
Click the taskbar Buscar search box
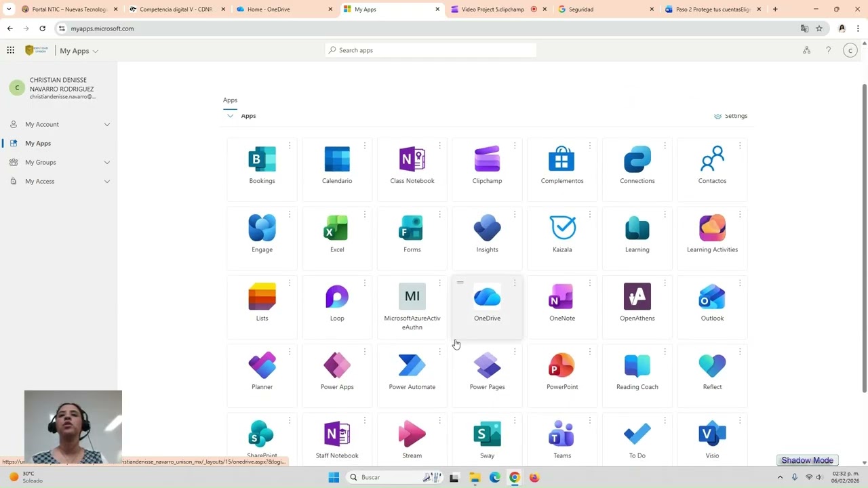[x=395, y=477]
